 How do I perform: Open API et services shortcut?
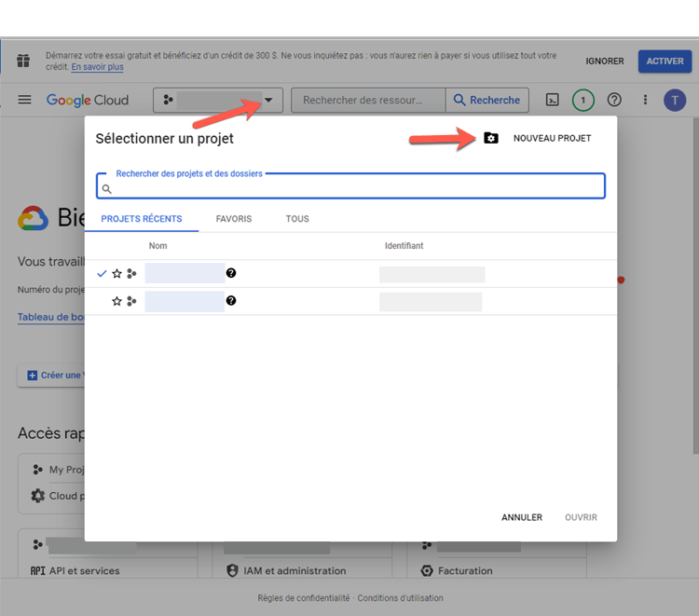(x=84, y=570)
